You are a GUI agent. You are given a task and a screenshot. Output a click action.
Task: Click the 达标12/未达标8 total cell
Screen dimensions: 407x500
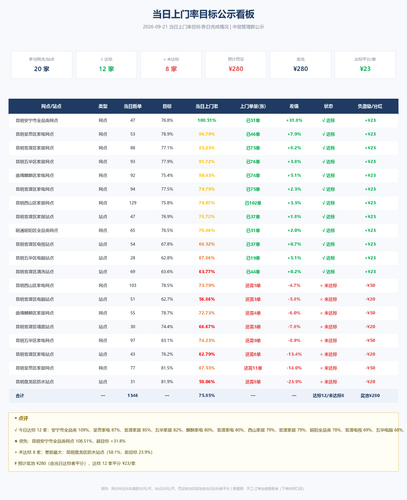tap(328, 396)
